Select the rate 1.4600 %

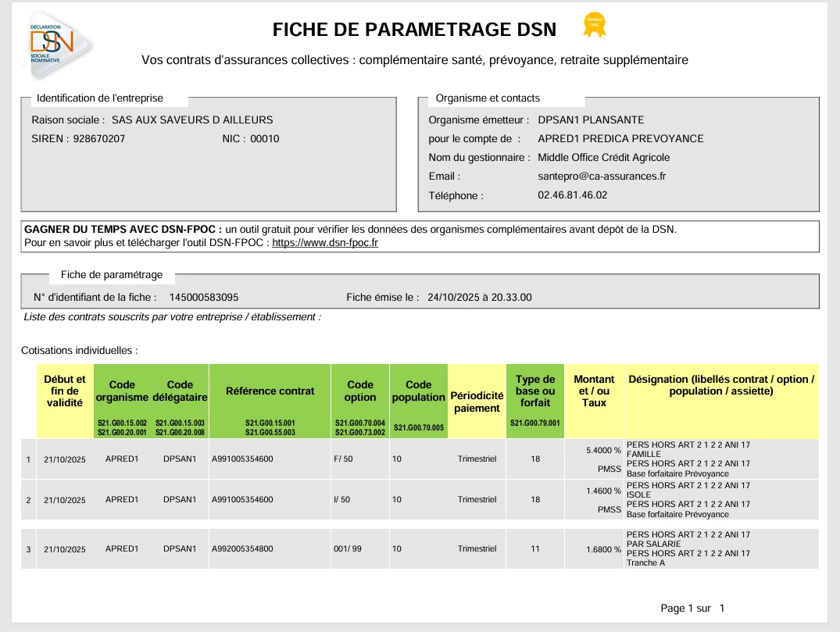[603, 491]
